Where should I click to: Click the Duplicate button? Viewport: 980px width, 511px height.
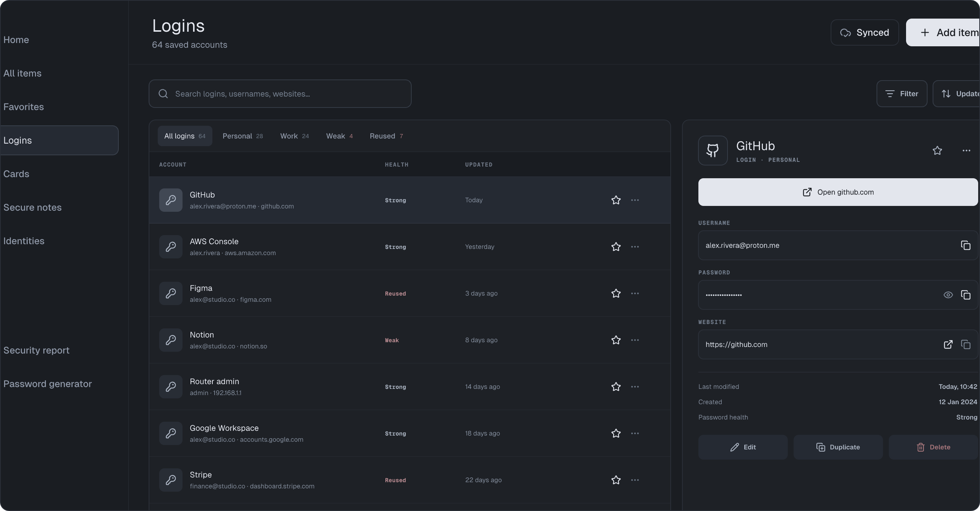838,447
